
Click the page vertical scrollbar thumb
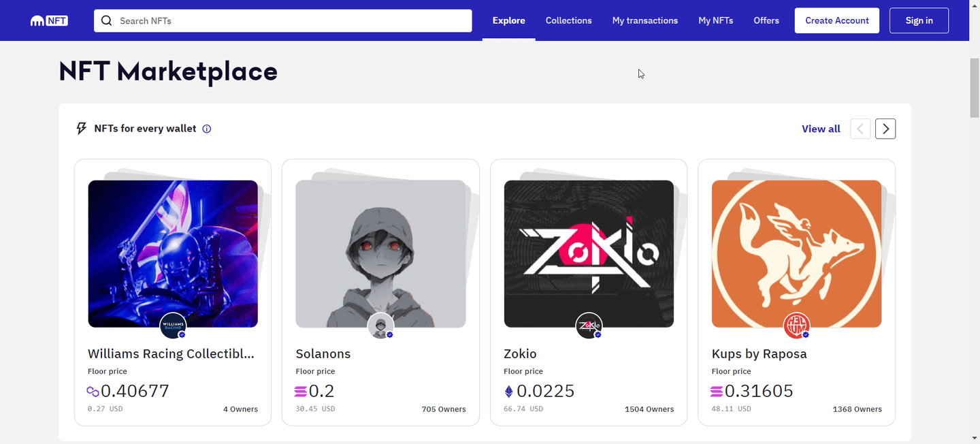tap(974, 89)
